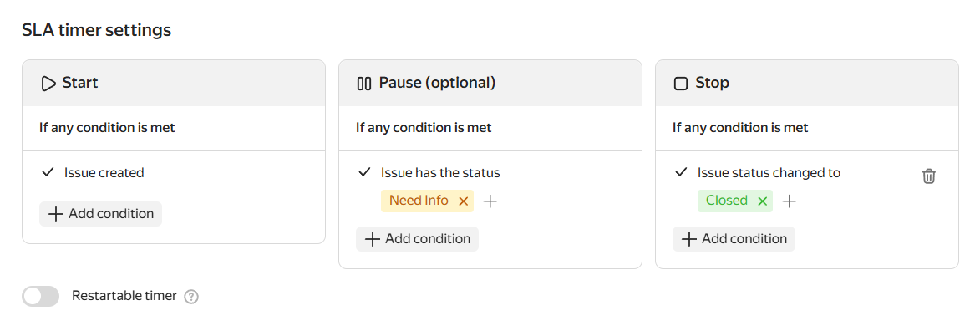Viewport: 980px width, 326px height.
Task: Select the Need Info status tag
Action: [x=419, y=201]
